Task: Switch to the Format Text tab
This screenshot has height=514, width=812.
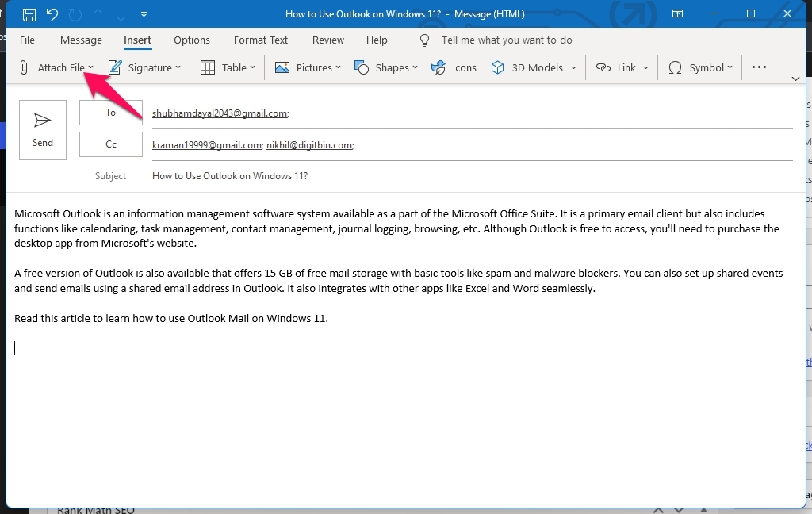Action: (x=261, y=40)
